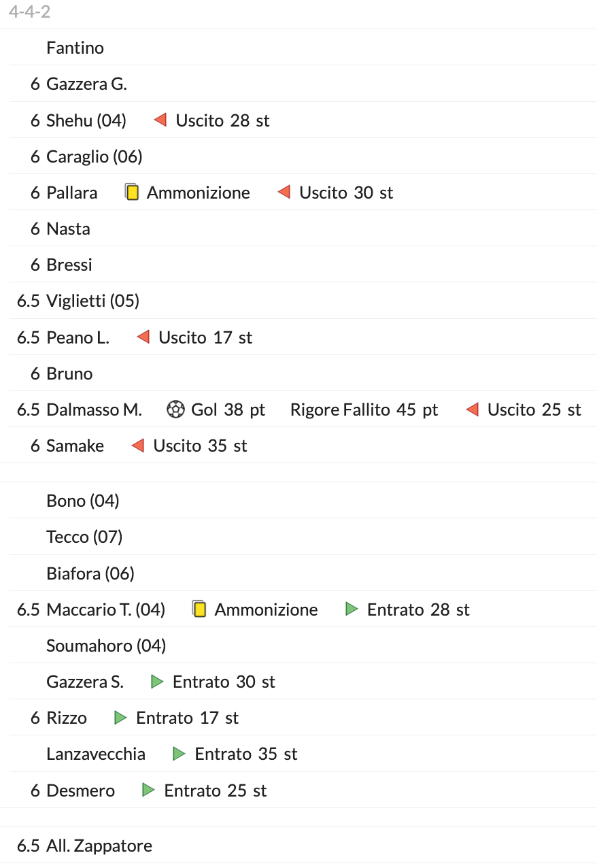Image resolution: width=597 pixels, height=868 pixels.
Task: Click the green entry arrow beside Lanzavecchia
Action: coord(180,754)
